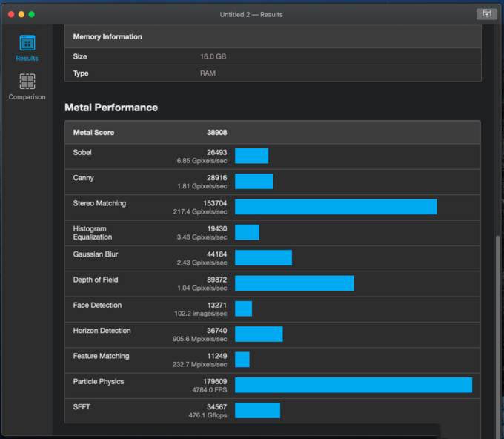Click the memory Size value 16.0 GB

(x=213, y=56)
